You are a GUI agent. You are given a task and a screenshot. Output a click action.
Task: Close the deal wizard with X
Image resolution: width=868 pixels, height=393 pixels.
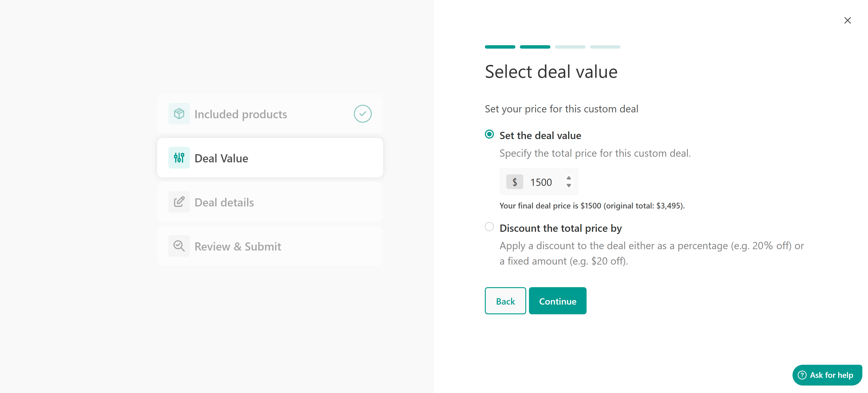(847, 21)
